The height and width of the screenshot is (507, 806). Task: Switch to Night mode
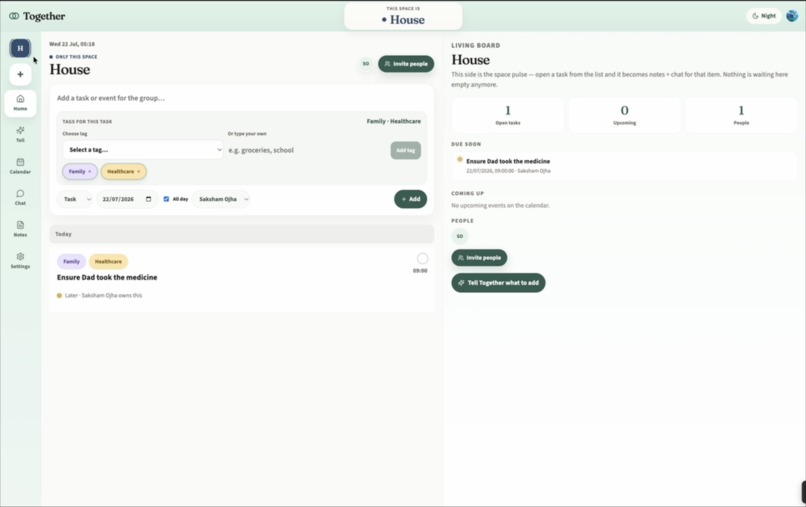click(763, 16)
